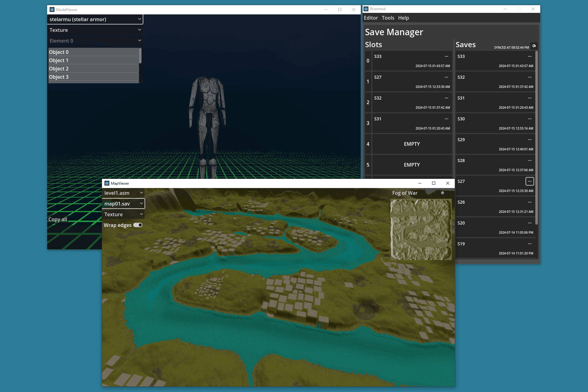The height and width of the screenshot is (392, 588).
Task: Open the Editor menu in Rivermod
Action: (x=371, y=18)
